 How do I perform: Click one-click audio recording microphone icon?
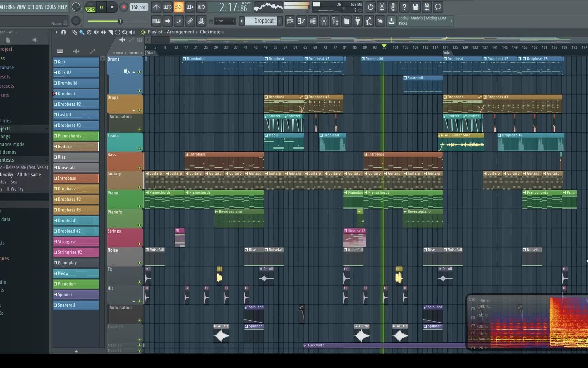[393, 7]
